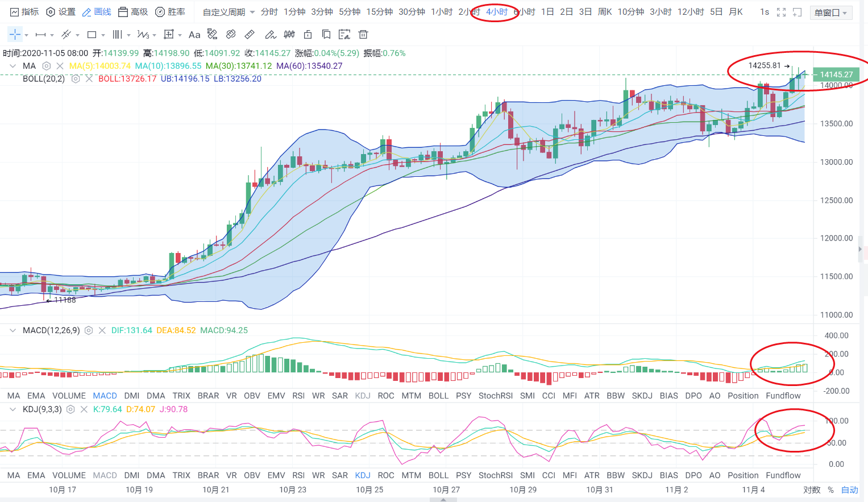Click the 14145.27 current price label
Screen dimensions: 868x502
(x=836, y=74)
